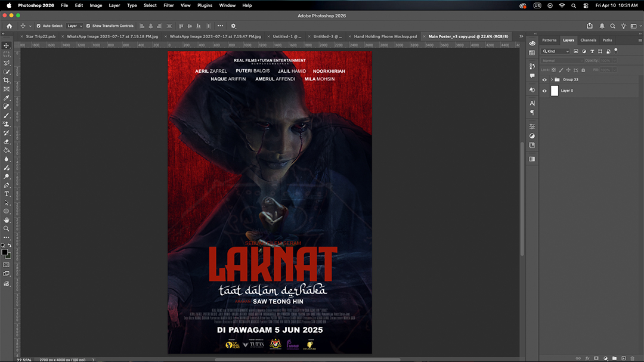Create a new layer via bottom icon
This screenshot has width=644, height=362.
[x=624, y=358]
